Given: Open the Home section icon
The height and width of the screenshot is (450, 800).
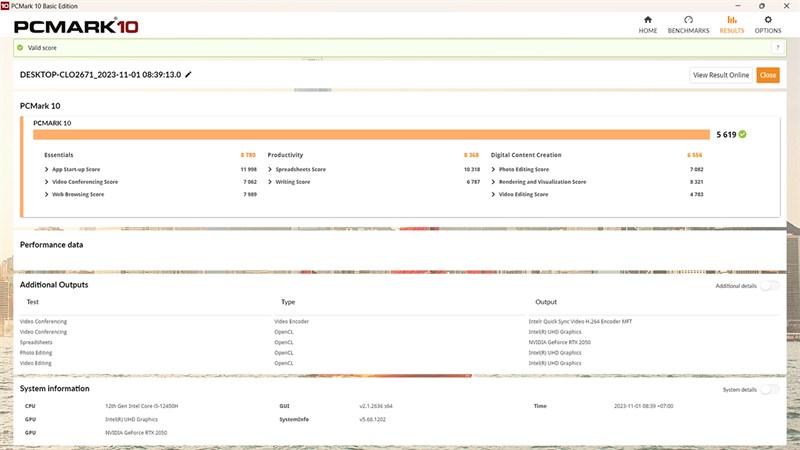Looking at the screenshot, I should (648, 20).
